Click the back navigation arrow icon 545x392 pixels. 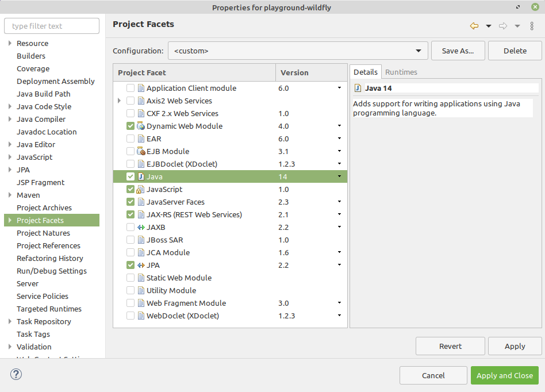click(473, 26)
